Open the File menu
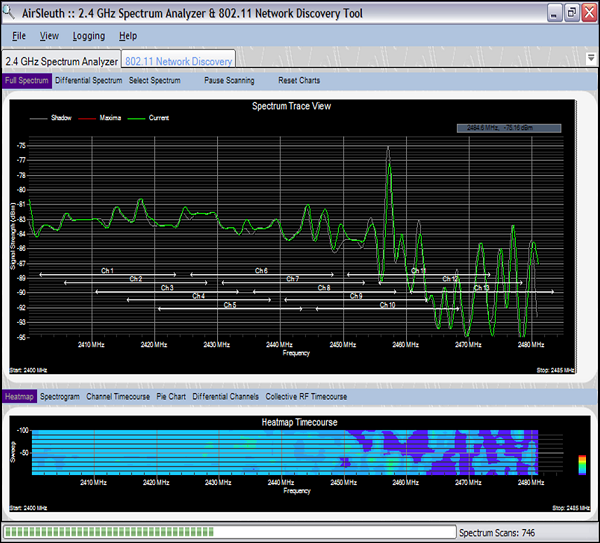The width and height of the screenshot is (600, 543). (19, 36)
